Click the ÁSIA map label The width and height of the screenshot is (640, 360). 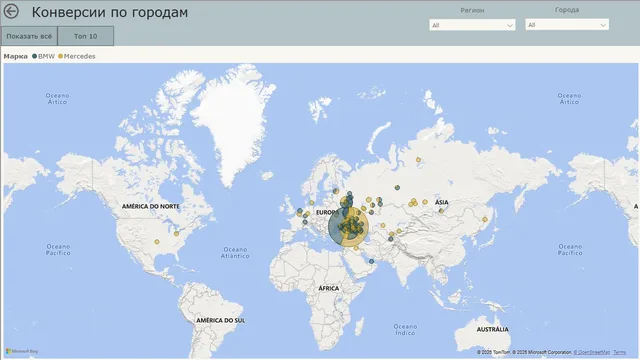pos(442,202)
